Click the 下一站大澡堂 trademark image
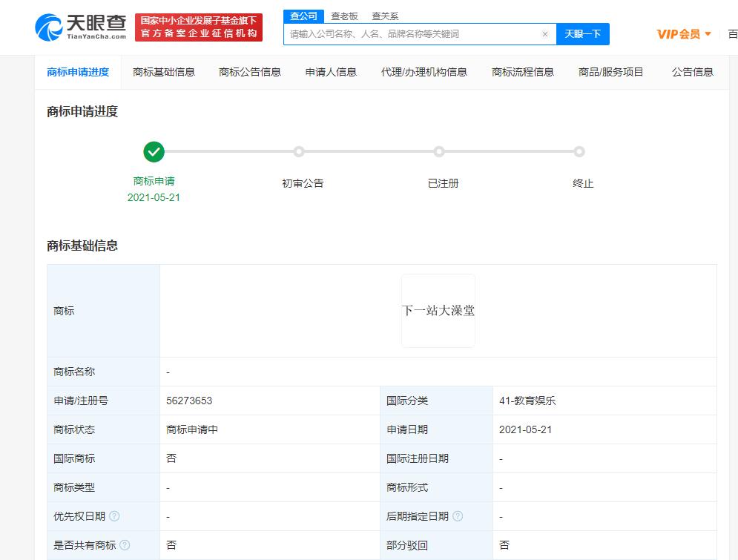The width and height of the screenshot is (738, 560). coord(438,311)
